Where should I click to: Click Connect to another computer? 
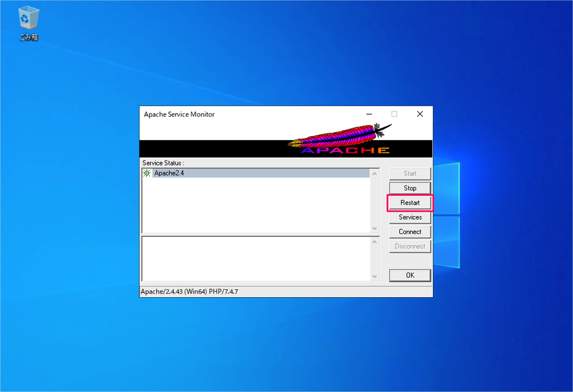410,232
